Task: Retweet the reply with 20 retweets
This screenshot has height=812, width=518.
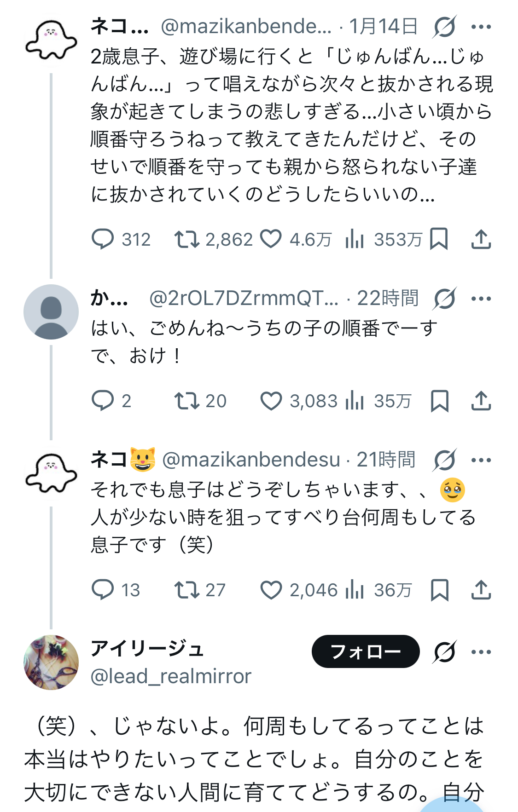Action: pyautogui.click(x=186, y=401)
